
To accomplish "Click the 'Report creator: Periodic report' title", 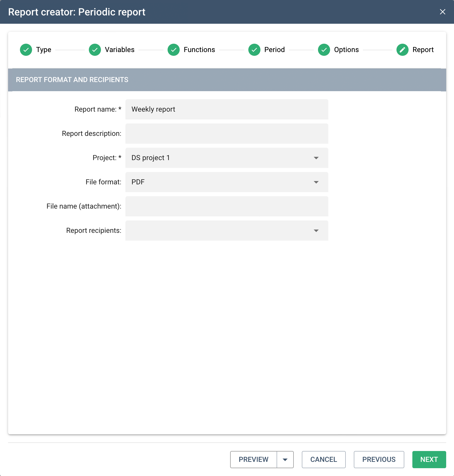I will (77, 12).
